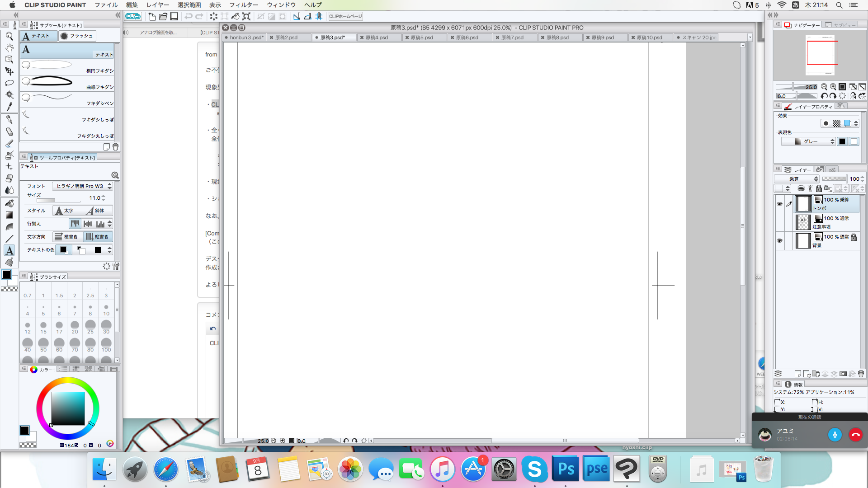Viewport: 868px width, 488px height.
Task: Open the 乗算 blending mode dropdown
Action: pos(797,179)
